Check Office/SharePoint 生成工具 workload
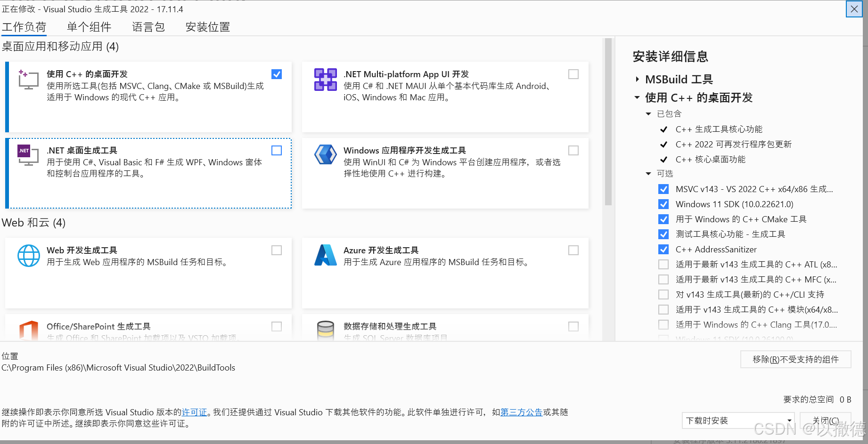This screenshot has width=868, height=444. tap(277, 327)
